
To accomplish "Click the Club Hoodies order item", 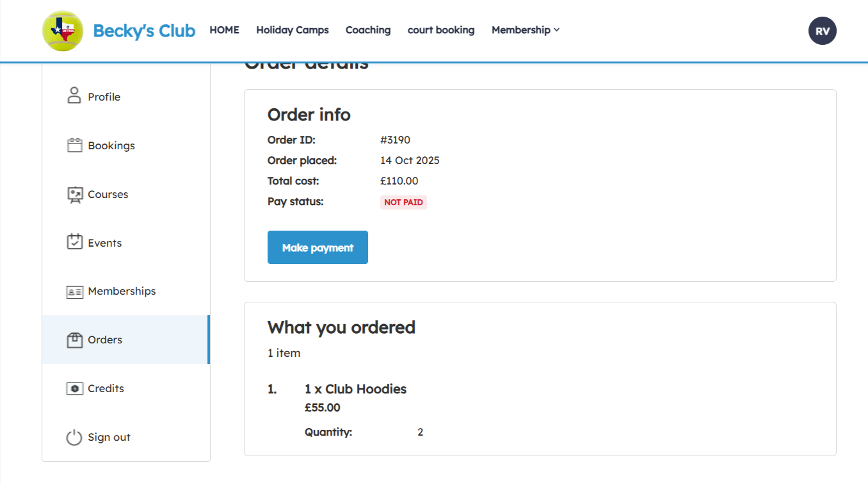I will point(355,389).
